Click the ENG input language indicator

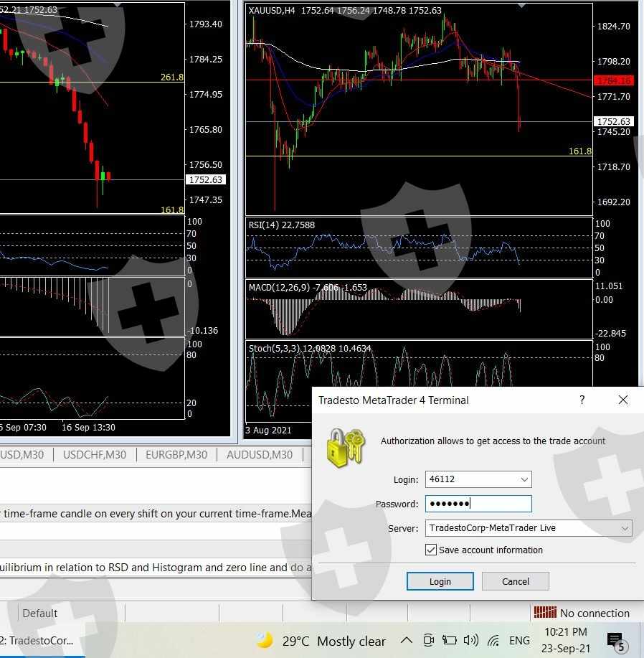pos(519,641)
